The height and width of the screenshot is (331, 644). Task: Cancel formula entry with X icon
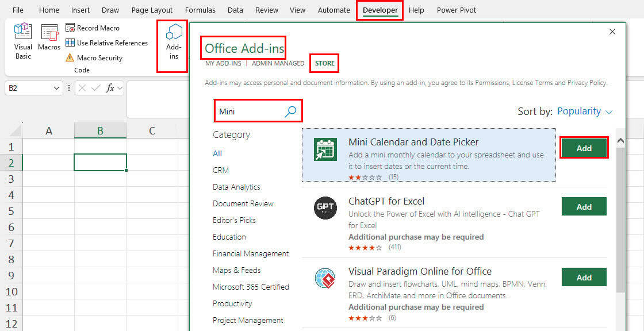click(83, 88)
